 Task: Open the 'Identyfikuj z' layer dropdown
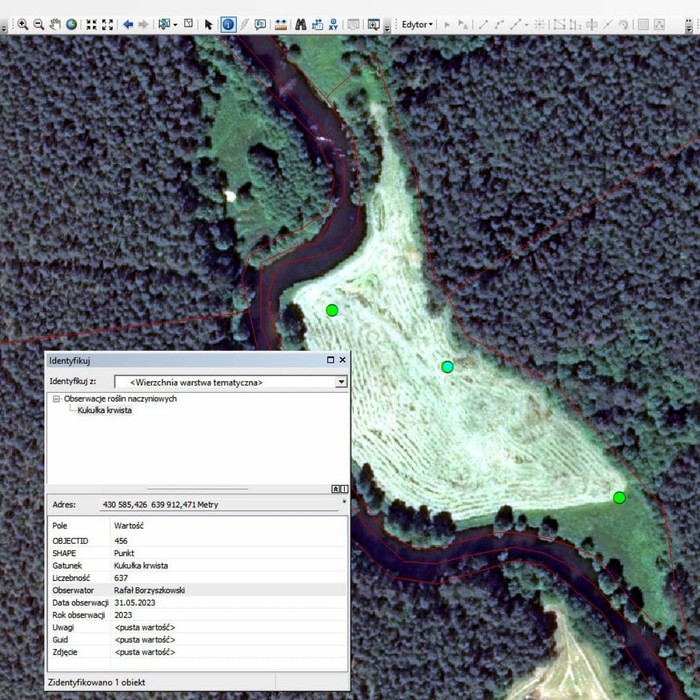tap(341, 381)
